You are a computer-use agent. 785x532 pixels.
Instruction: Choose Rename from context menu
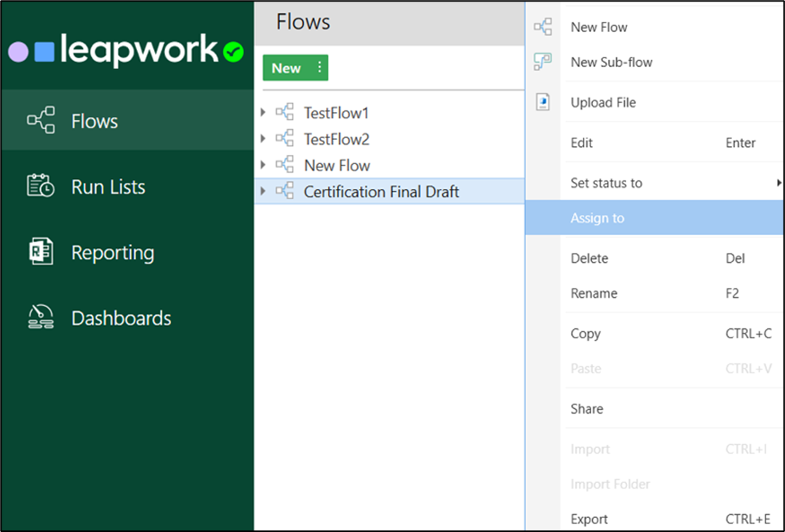(x=594, y=293)
